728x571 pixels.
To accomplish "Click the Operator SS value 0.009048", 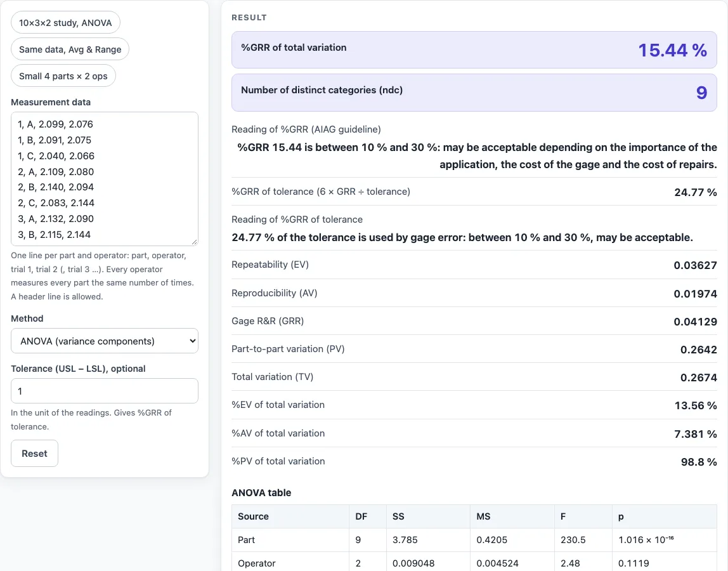I will (x=413, y=563).
